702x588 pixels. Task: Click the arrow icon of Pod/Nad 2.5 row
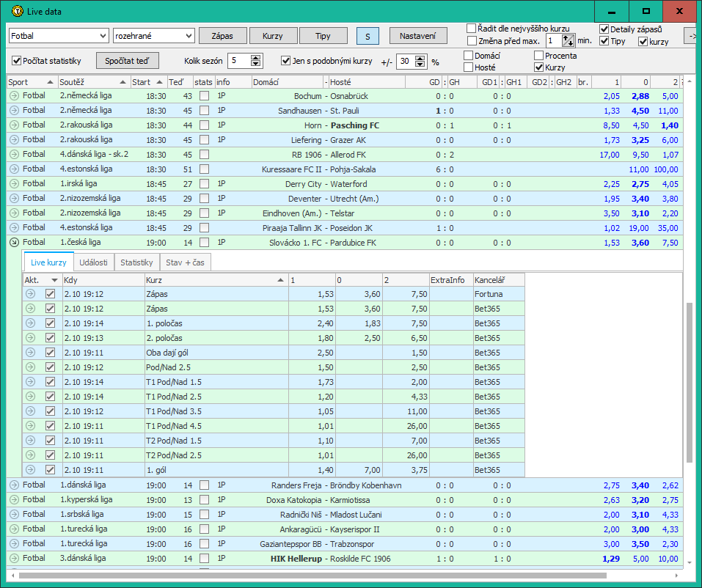click(31, 367)
